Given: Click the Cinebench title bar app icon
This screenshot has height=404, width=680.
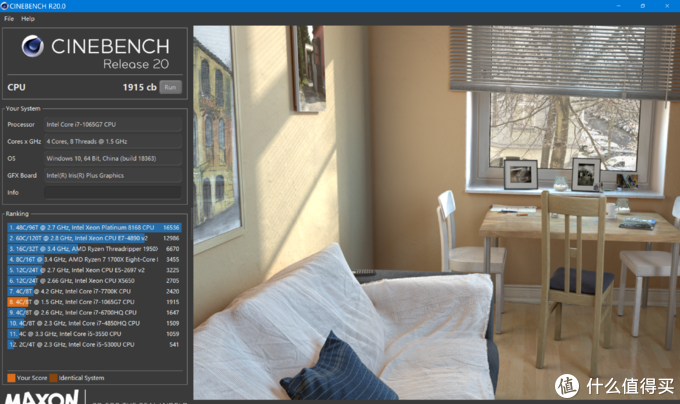Looking at the screenshot, I should pos(7,5).
